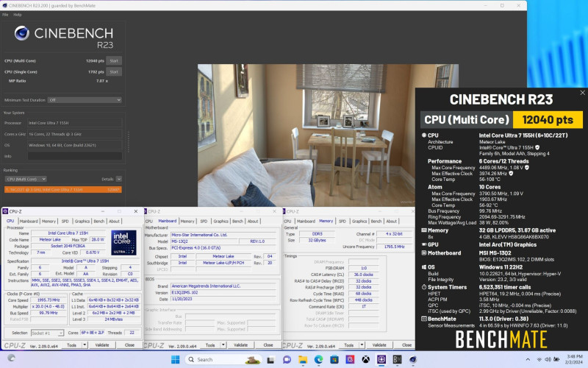The image size is (588, 368).
Task: Switch to BenchMate via its taskbar icon
Action: tap(397, 360)
